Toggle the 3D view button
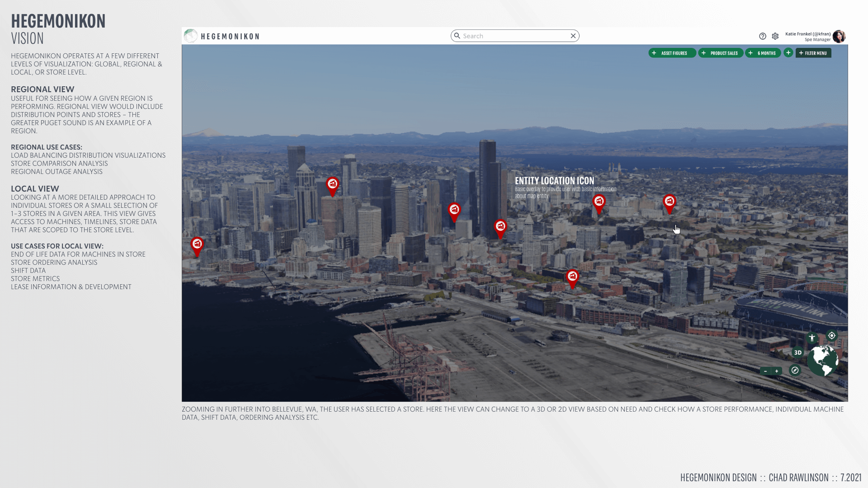The image size is (868, 488). [x=798, y=352]
